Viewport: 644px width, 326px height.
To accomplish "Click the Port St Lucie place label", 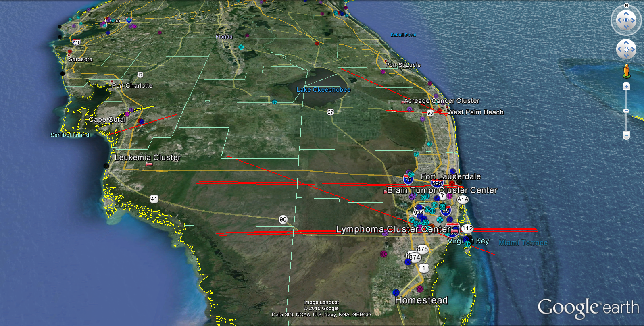I will click(403, 65).
